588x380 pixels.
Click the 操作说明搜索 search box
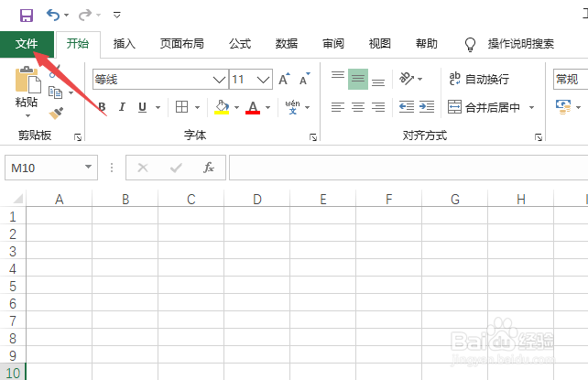coord(521,44)
